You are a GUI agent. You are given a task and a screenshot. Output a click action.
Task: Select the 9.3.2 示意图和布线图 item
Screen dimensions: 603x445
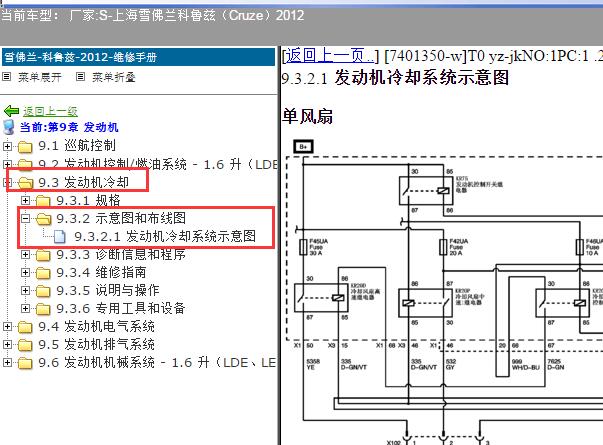(x=121, y=218)
